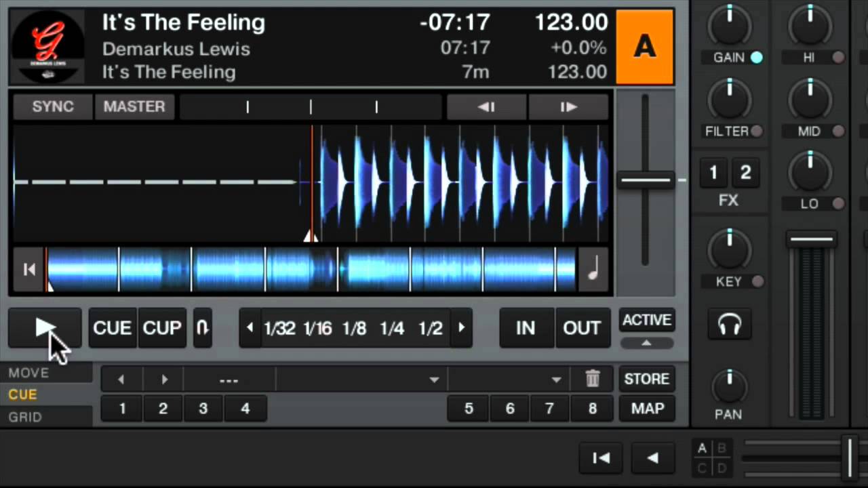Viewport: 868px width, 488px height.
Task: Click the CUE transport button
Action: click(113, 328)
